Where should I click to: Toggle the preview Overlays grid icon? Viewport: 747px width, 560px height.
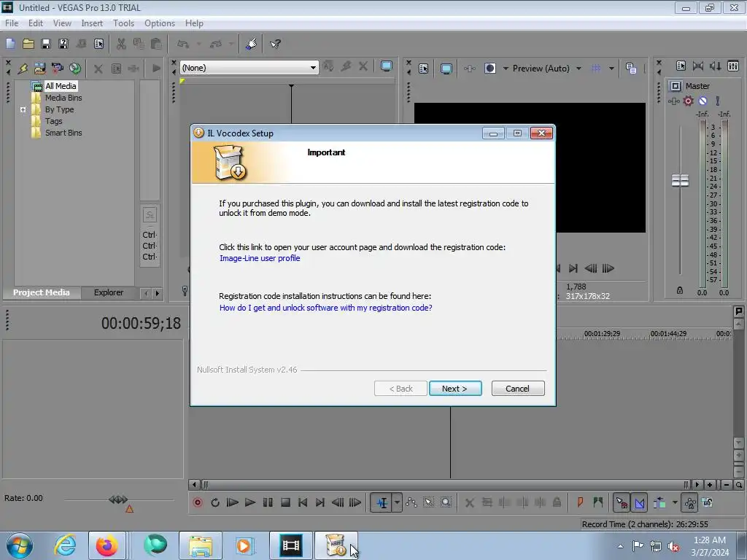[x=595, y=68]
